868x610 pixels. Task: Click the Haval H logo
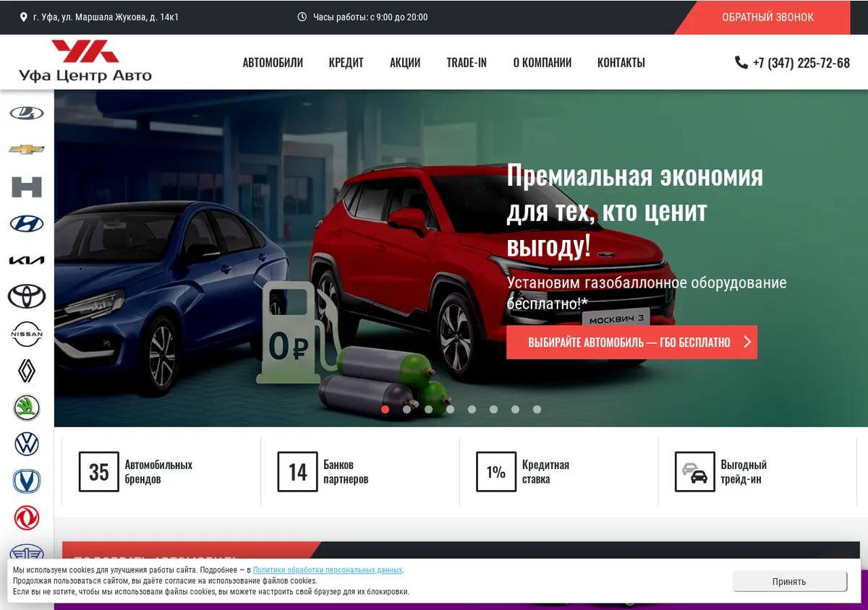click(x=27, y=186)
